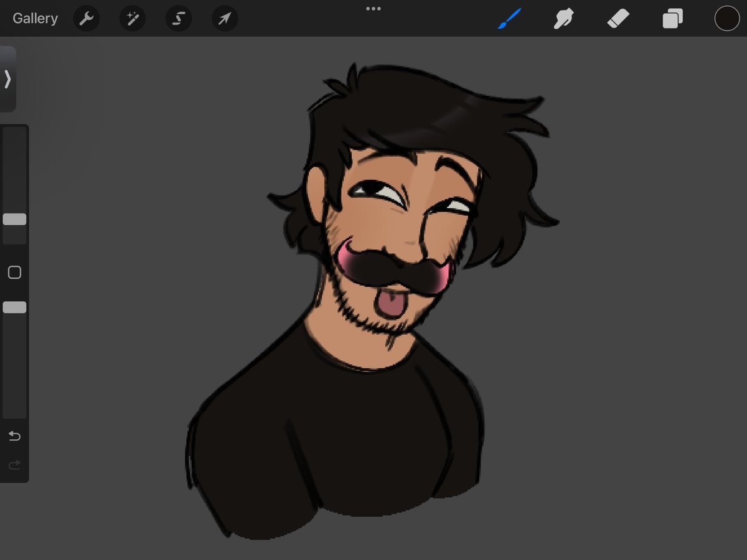Click the brush opacity slider handle

[x=14, y=307]
